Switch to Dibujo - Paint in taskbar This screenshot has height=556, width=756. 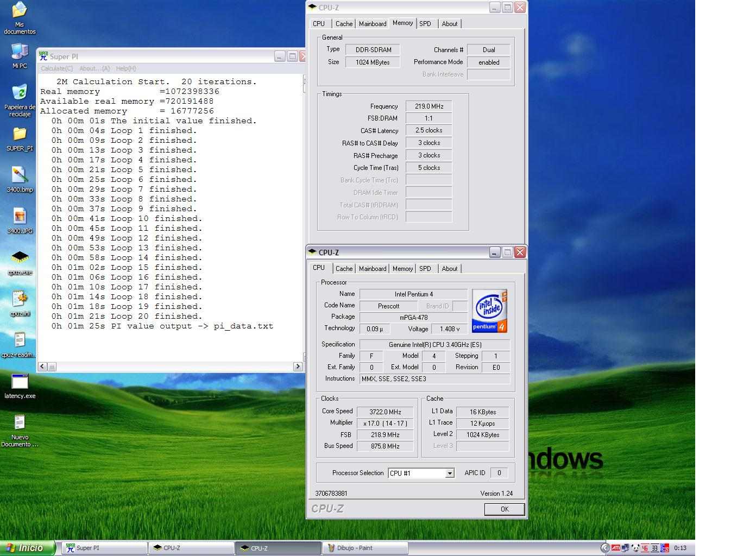click(x=365, y=548)
